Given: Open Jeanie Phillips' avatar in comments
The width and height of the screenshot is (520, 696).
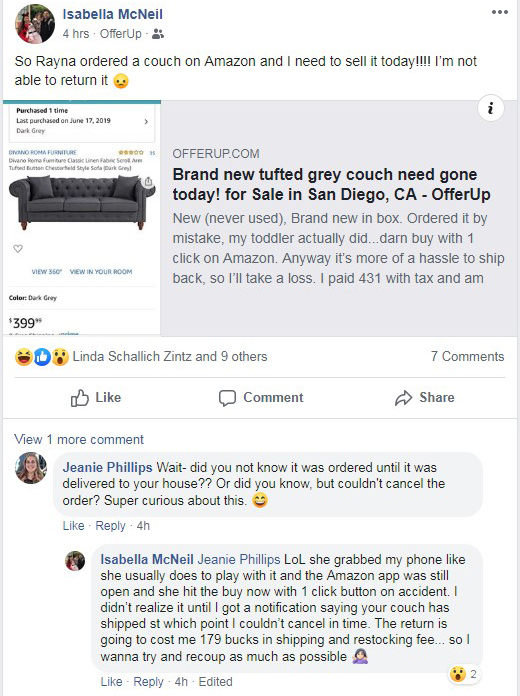Looking at the screenshot, I should tap(31, 468).
